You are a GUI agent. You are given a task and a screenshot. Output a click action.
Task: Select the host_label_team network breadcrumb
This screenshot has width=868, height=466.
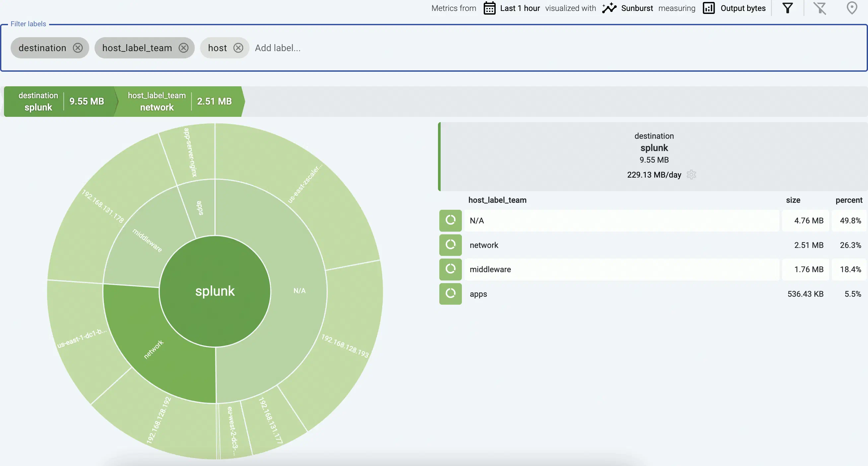(x=180, y=102)
